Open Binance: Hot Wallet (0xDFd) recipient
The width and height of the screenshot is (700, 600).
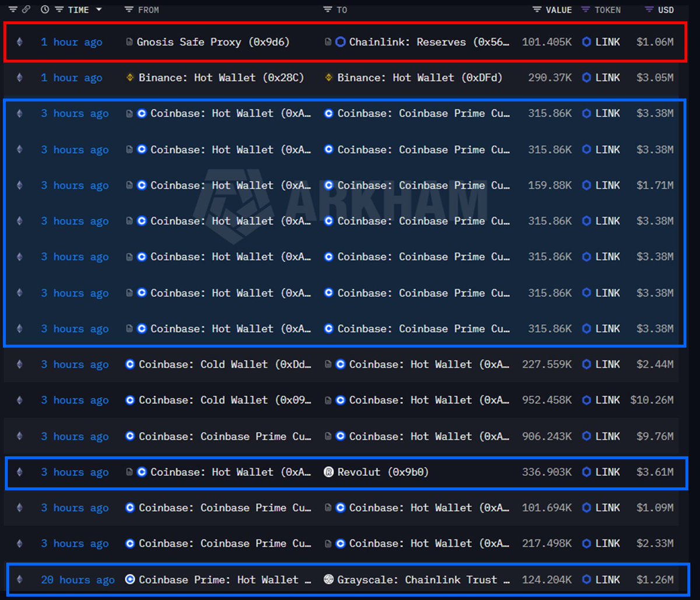coord(419,78)
